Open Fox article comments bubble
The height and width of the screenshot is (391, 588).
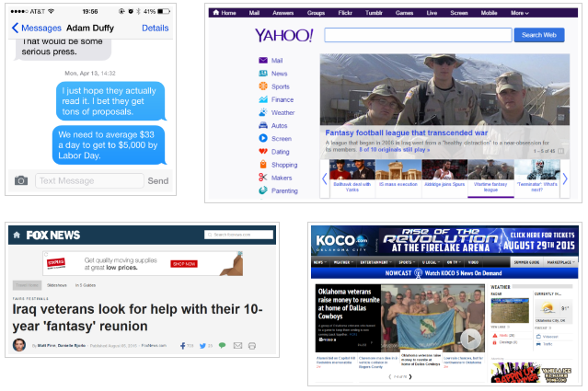[x=222, y=345]
